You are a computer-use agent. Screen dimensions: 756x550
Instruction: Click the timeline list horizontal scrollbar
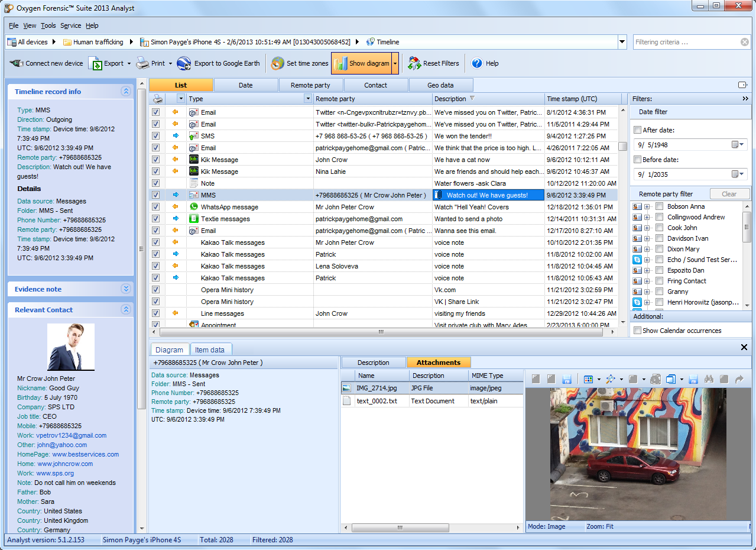click(x=380, y=332)
